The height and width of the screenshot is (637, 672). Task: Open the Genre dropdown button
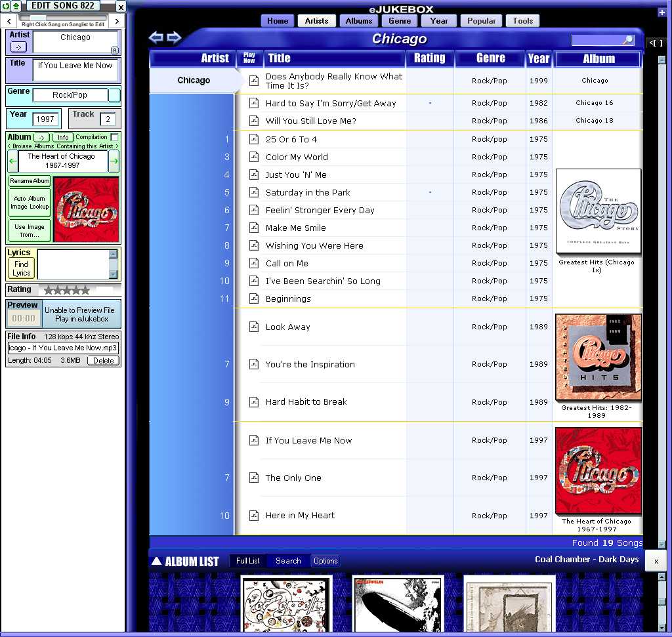coord(114,95)
